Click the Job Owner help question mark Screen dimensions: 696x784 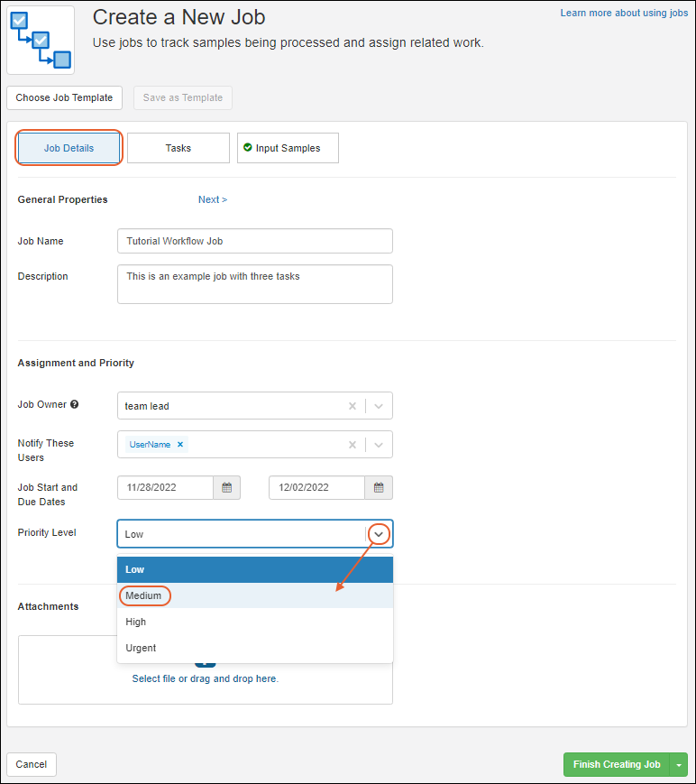point(75,404)
